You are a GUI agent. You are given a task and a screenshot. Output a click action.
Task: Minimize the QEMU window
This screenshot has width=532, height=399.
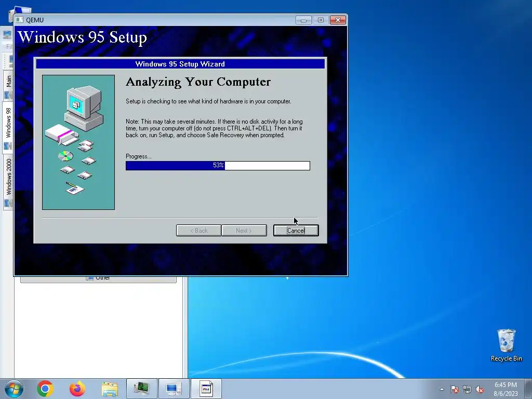(x=303, y=20)
